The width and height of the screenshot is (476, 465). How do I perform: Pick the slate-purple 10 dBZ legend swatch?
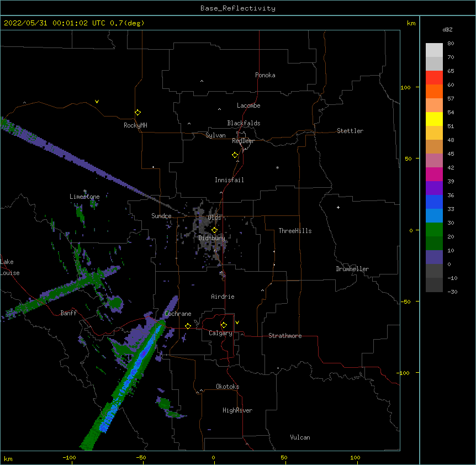[x=434, y=257]
